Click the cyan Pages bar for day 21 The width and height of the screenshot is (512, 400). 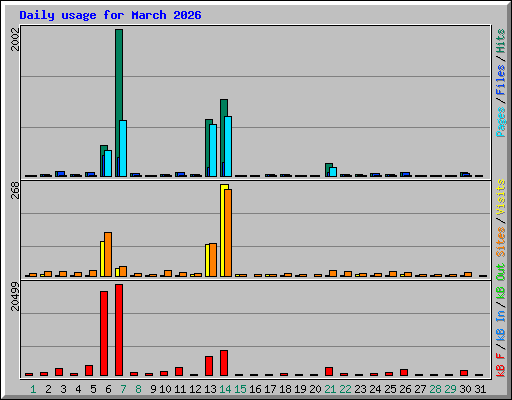333,172
